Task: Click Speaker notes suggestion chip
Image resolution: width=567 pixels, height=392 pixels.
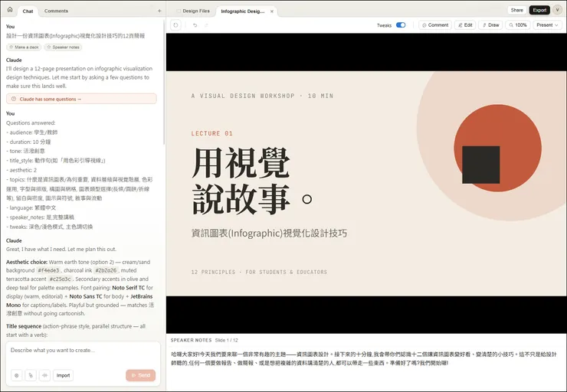Action: pyautogui.click(x=63, y=47)
